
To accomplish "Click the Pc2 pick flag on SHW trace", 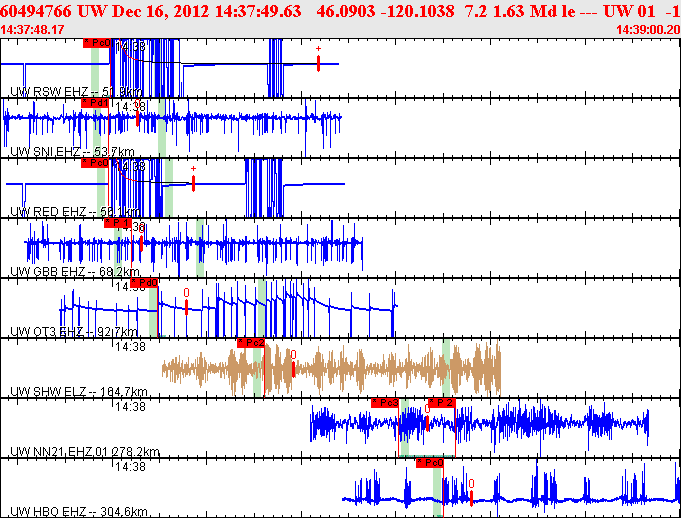I will (x=251, y=343).
